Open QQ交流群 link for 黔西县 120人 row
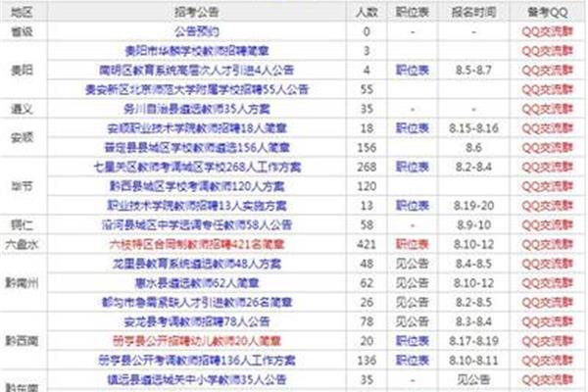The width and height of the screenshot is (588, 392). (548, 186)
